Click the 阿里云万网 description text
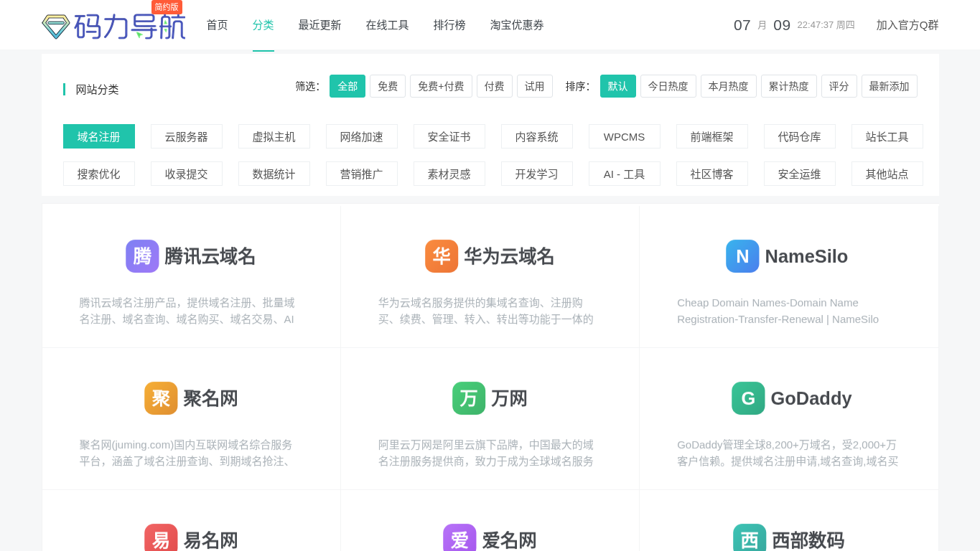Viewport: 980px width, 551px height. point(486,453)
